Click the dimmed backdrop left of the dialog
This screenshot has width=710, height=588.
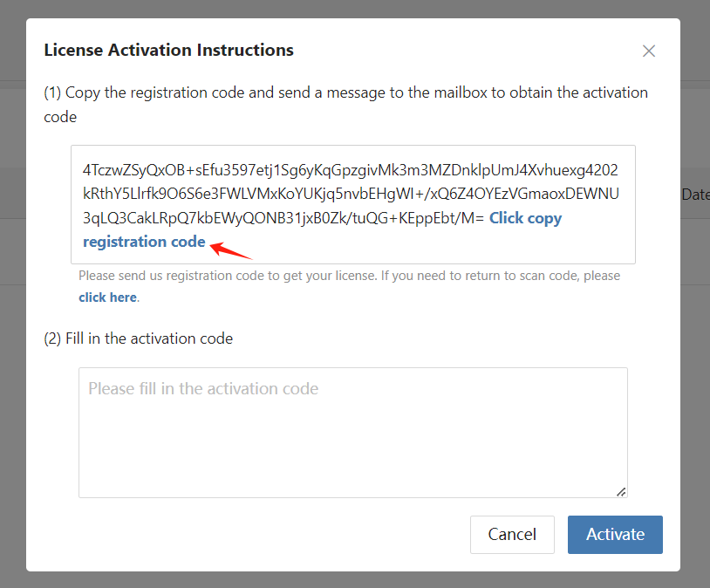[x=12, y=349]
